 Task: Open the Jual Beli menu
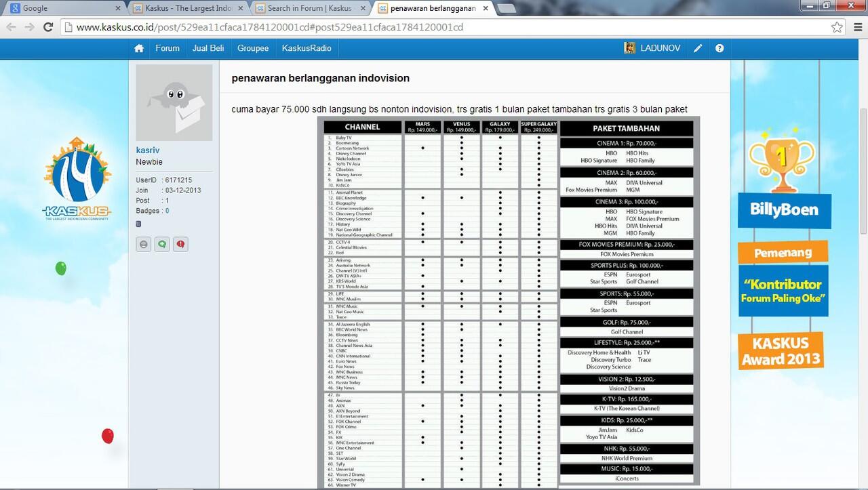coord(208,48)
